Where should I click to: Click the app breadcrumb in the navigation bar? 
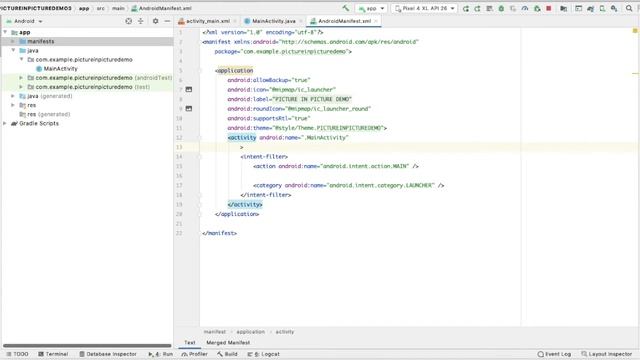(84, 8)
